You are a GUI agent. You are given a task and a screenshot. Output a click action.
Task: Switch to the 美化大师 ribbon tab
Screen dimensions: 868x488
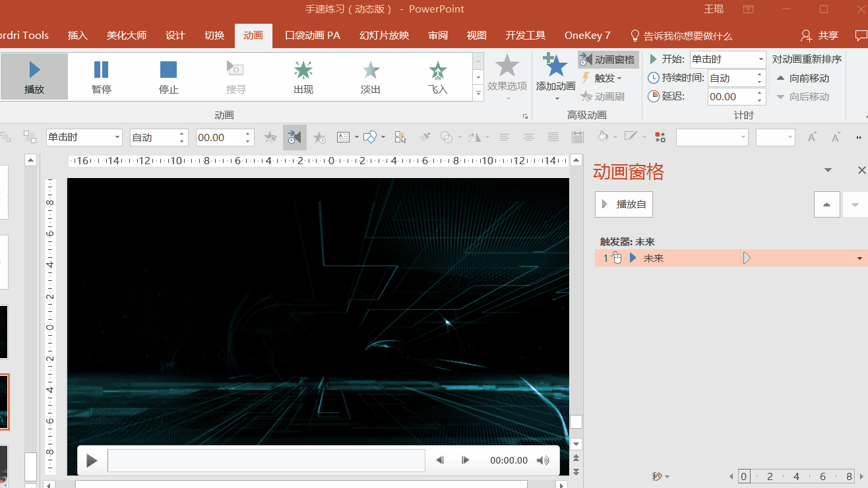pyautogui.click(x=127, y=36)
